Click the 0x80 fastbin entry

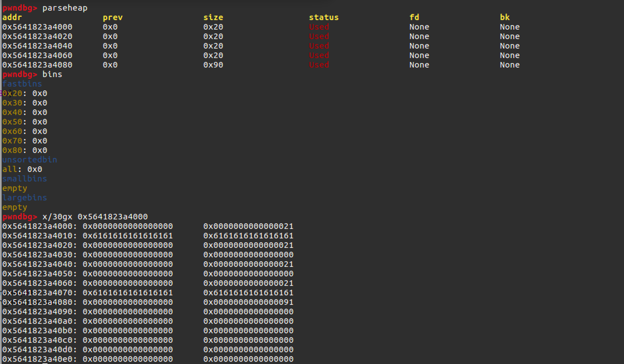(25, 150)
